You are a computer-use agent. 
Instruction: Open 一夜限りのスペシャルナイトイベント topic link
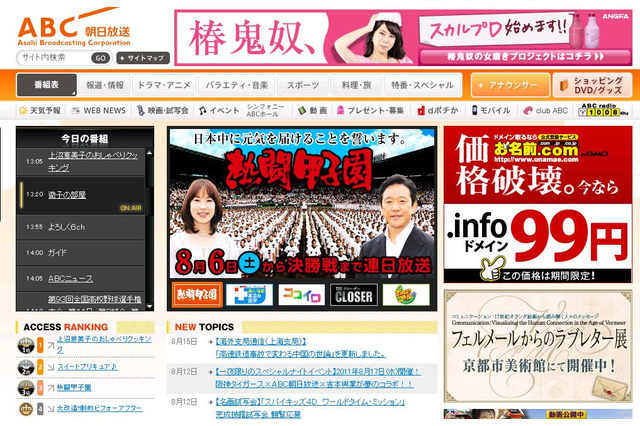click(x=318, y=372)
